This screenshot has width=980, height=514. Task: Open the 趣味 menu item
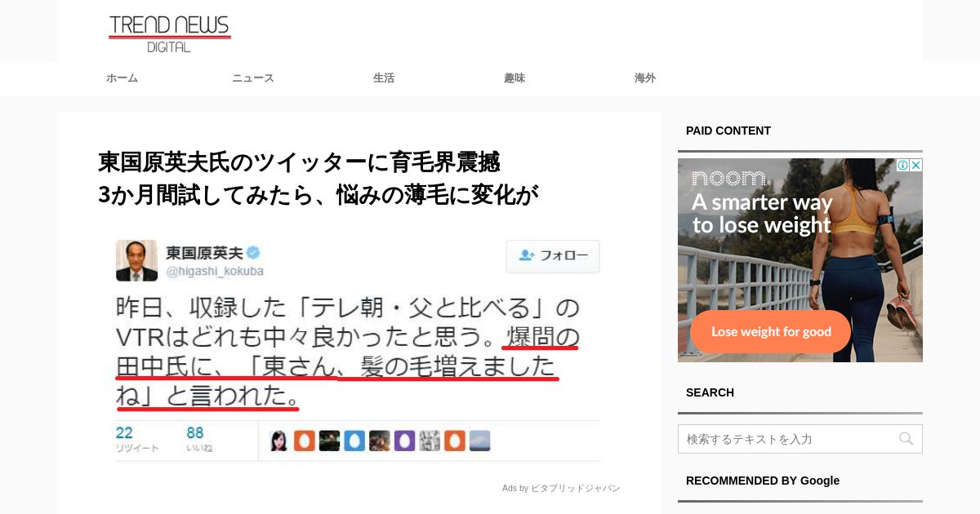click(x=514, y=78)
